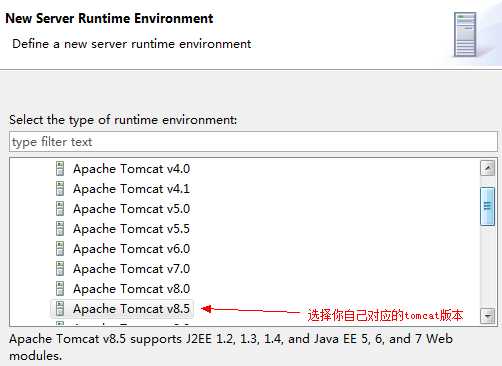Click the server icon beside Tomcat v5.0

click(60, 209)
